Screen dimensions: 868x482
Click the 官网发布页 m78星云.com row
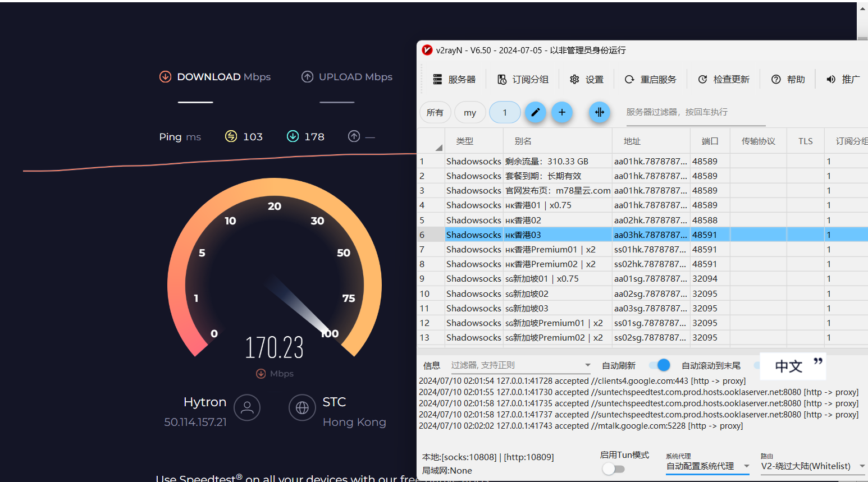(x=642, y=190)
